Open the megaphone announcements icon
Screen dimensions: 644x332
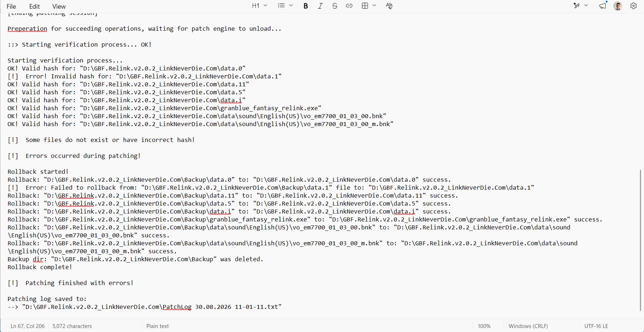pos(603,6)
